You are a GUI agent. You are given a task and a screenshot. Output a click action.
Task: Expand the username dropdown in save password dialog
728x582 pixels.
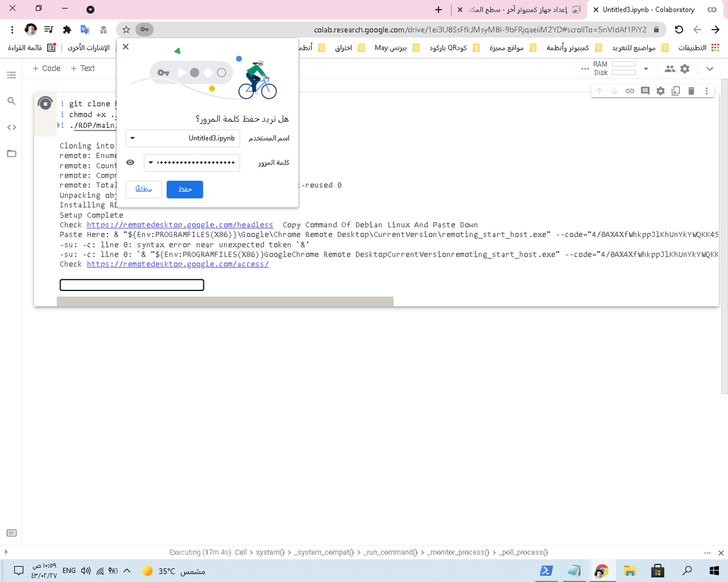(133, 138)
